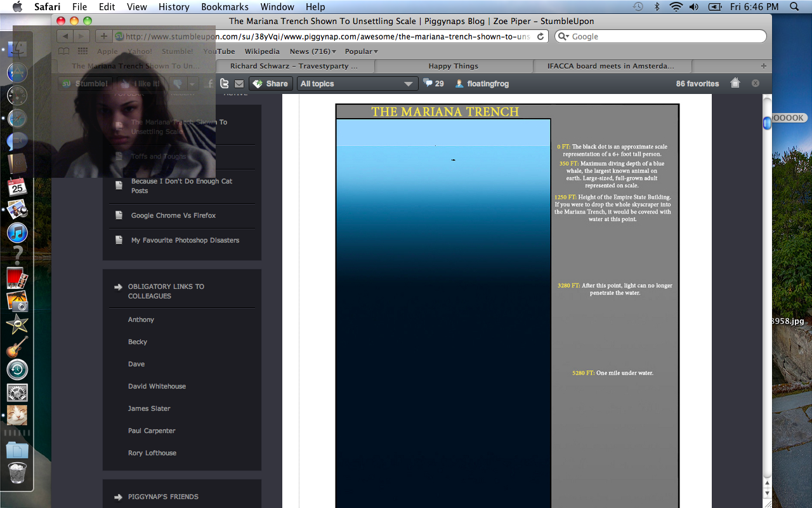Close the StumbleUpon toolbar with X icon
The image size is (812, 508).
click(x=755, y=83)
